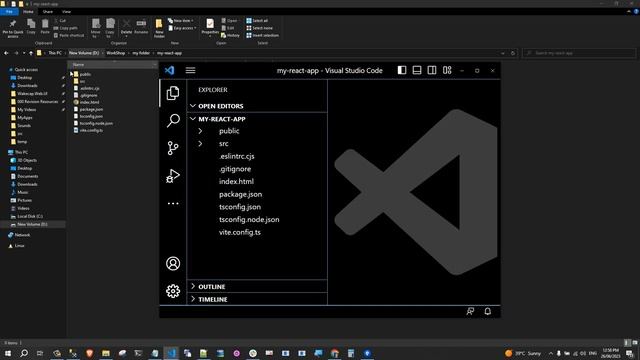
Task: Toggle bottom panel layout button
Action: tap(417, 70)
